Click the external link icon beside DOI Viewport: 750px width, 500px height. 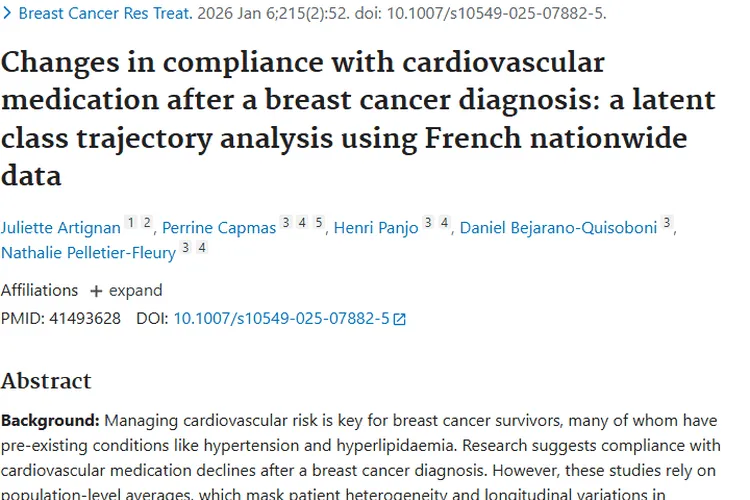click(400, 320)
